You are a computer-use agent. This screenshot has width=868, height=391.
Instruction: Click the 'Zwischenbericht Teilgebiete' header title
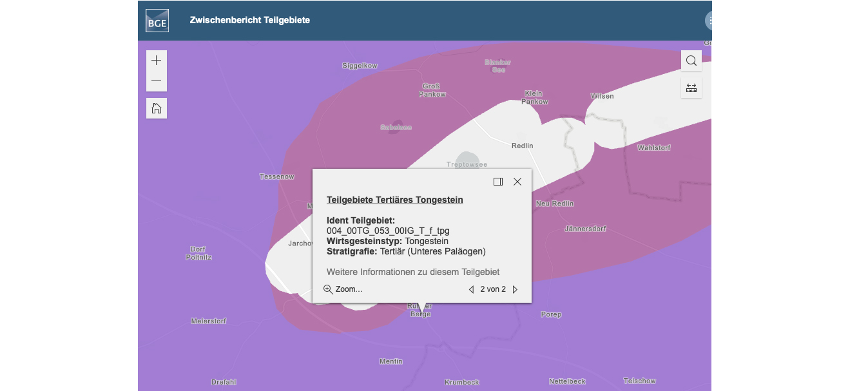[249, 20]
